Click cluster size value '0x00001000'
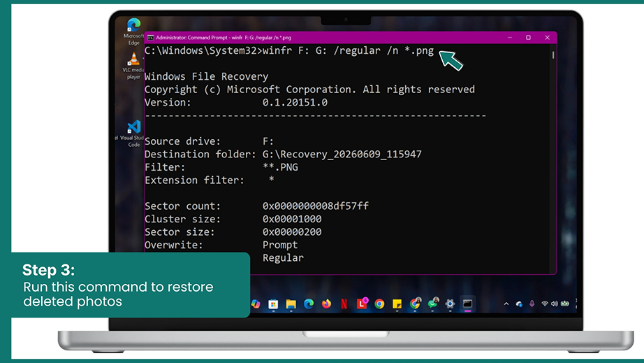 point(292,219)
